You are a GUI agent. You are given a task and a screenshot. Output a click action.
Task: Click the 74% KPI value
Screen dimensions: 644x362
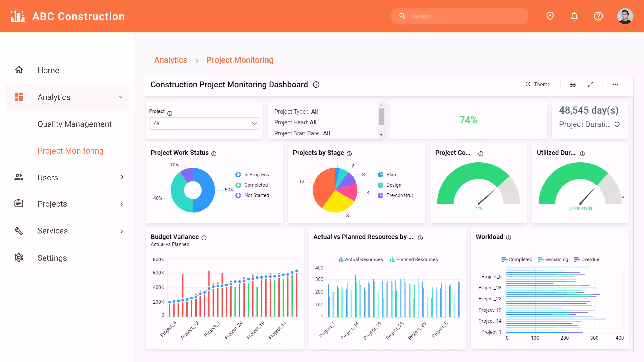468,120
